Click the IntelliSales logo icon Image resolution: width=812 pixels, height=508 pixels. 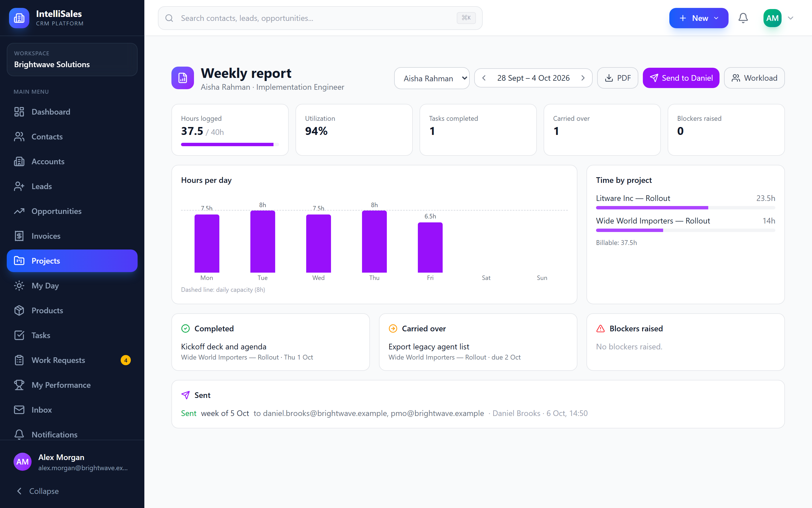(x=19, y=18)
